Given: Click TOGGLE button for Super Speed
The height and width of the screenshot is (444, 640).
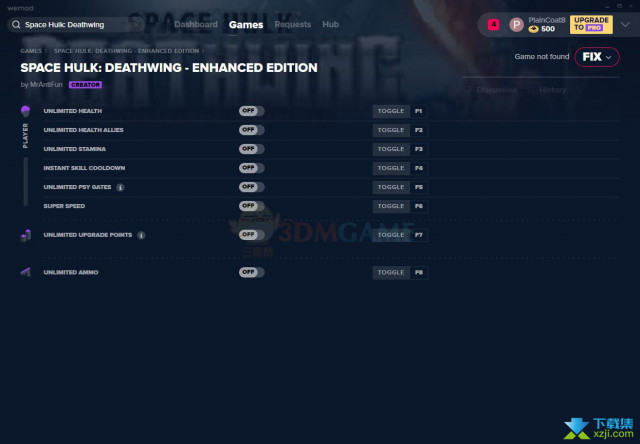Looking at the screenshot, I should click(391, 206).
